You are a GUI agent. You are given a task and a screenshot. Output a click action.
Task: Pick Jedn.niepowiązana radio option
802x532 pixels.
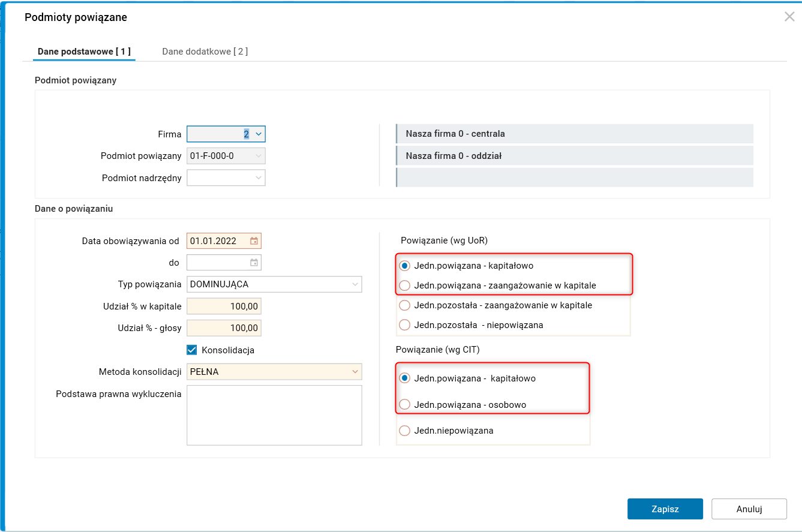pos(405,431)
